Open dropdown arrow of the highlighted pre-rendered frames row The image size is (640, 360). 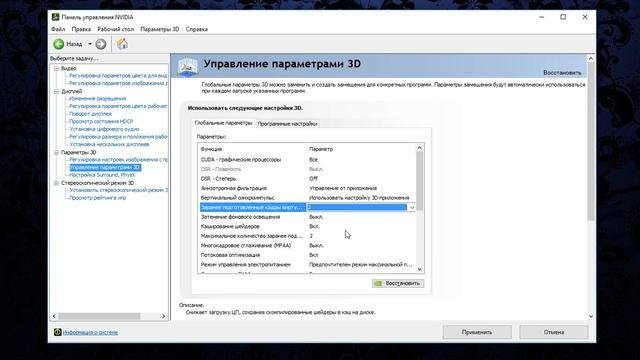pos(412,207)
